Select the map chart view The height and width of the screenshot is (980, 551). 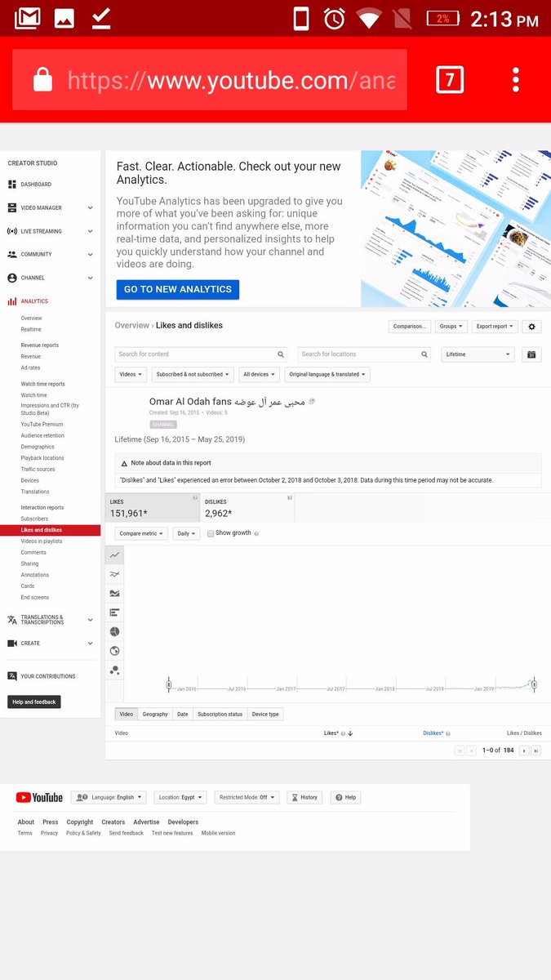click(114, 651)
